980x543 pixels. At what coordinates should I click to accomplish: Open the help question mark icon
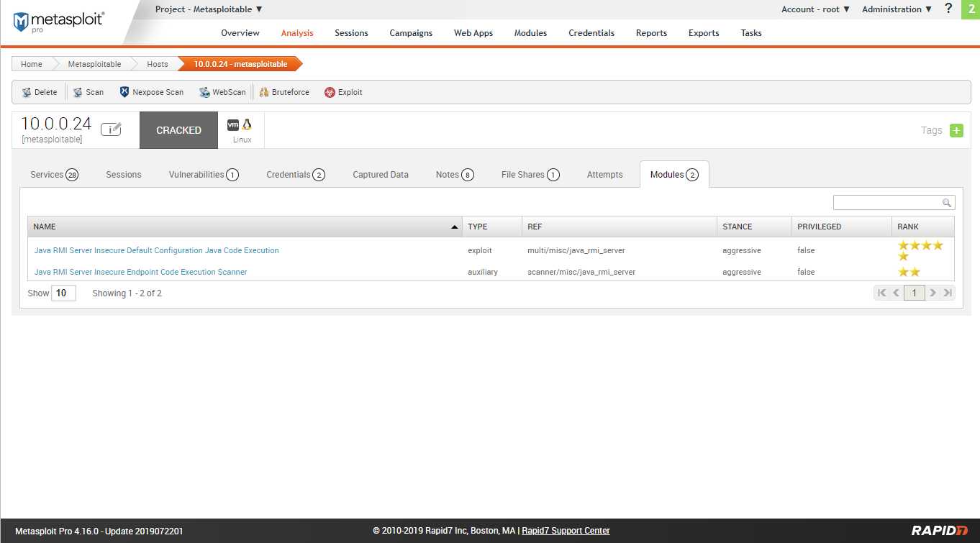tap(948, 9)
